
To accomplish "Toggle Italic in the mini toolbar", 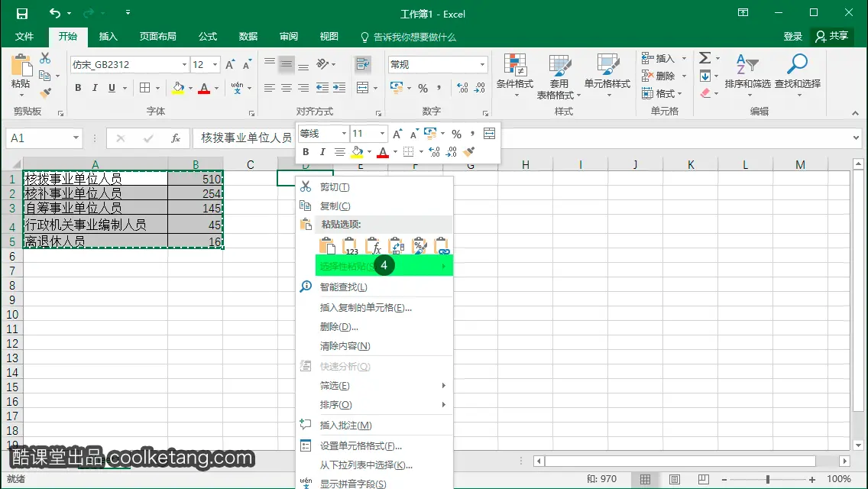I will [x=322, y=152].
